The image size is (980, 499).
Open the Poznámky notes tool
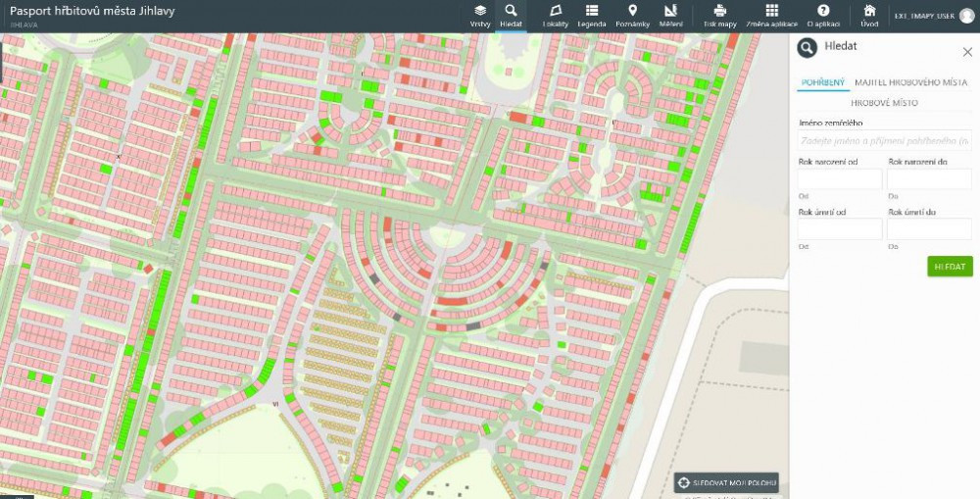tap(632, 15)
